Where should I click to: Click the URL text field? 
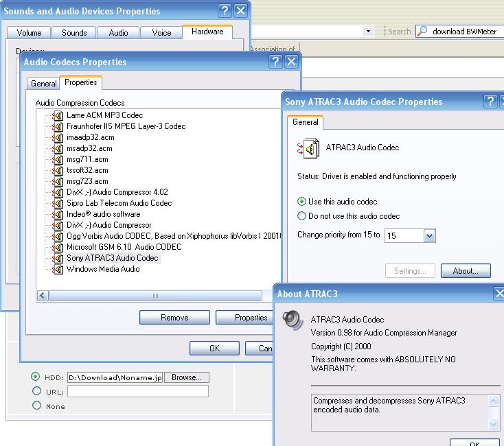coord(138,391)
